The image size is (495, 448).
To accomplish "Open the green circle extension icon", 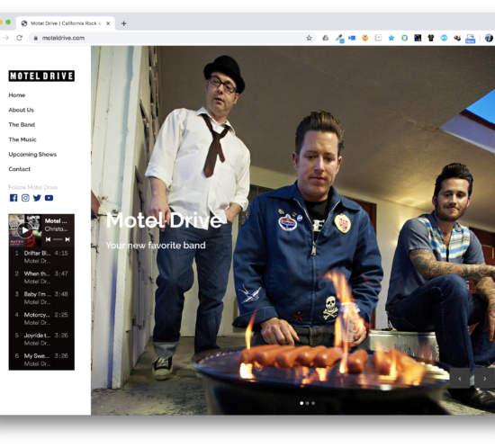I will pyautogui.click(x=404, y=38).
